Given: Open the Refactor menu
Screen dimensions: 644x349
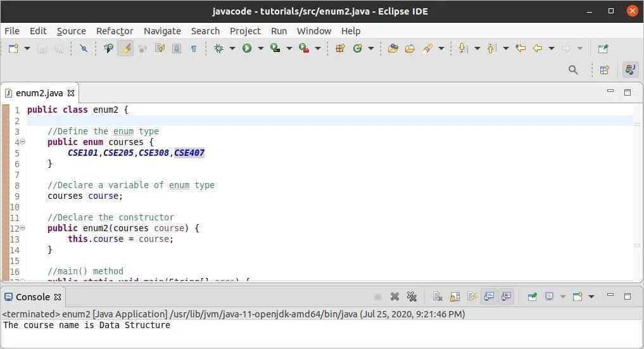Looking at the screenshot, I should [115, 31].
